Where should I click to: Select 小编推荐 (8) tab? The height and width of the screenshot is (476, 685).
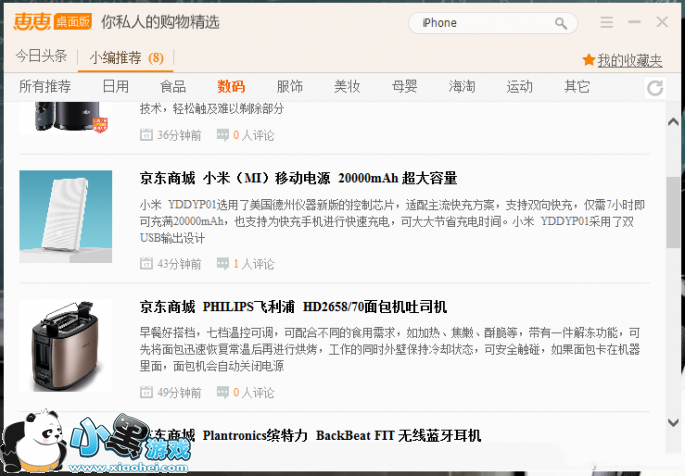[127, 58]
